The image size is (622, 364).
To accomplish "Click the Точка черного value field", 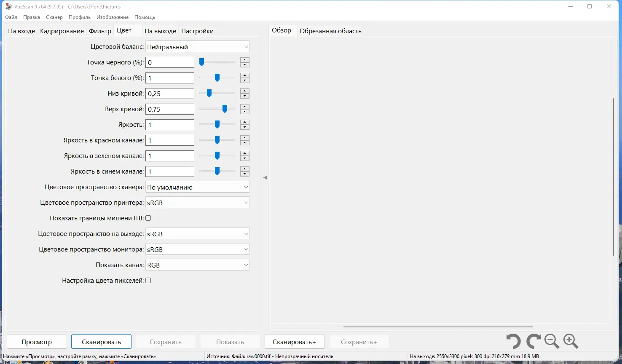I will tap(170, 62).
